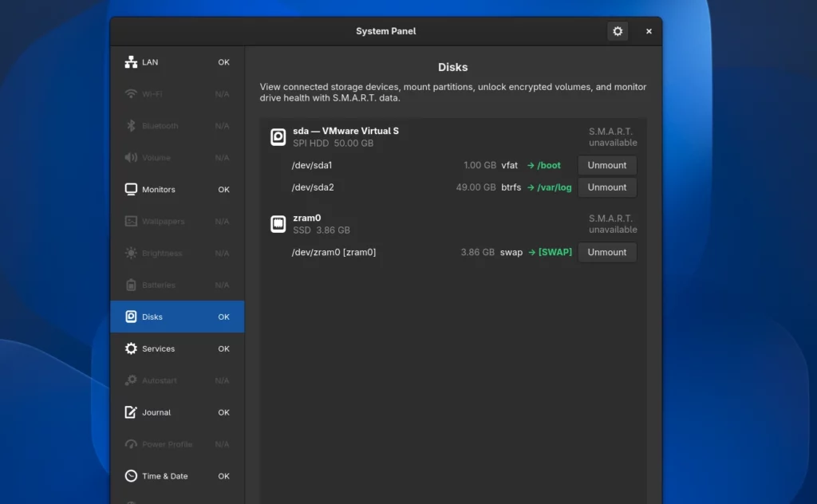Click the 1.00 GB size value

tap(480, 165)
